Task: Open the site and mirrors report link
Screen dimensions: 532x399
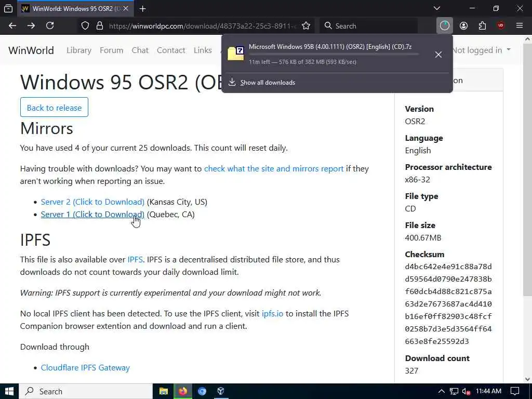Action: pos(274,169)
